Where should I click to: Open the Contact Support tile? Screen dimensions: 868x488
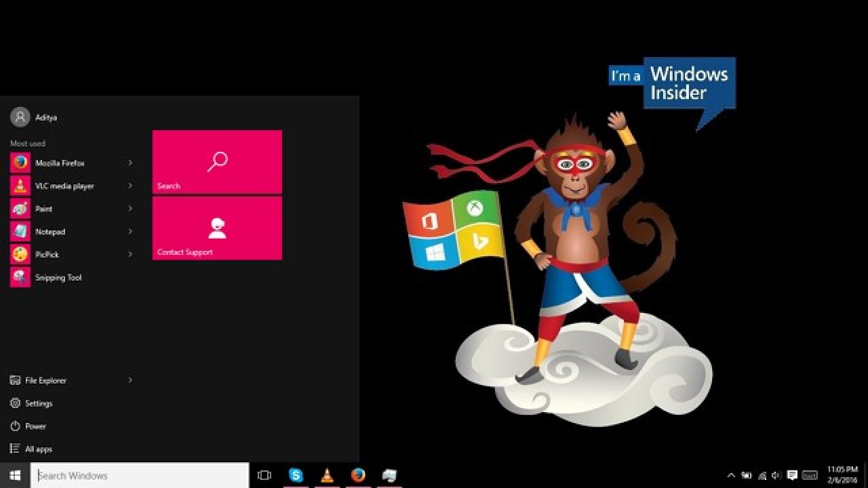pyautogui.click(x=217, y=228)
